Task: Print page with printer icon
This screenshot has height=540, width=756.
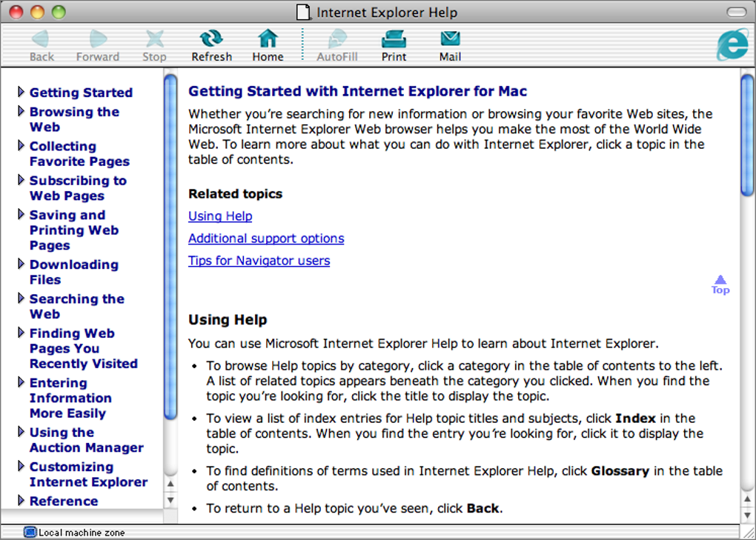Action: click(394, 39)
